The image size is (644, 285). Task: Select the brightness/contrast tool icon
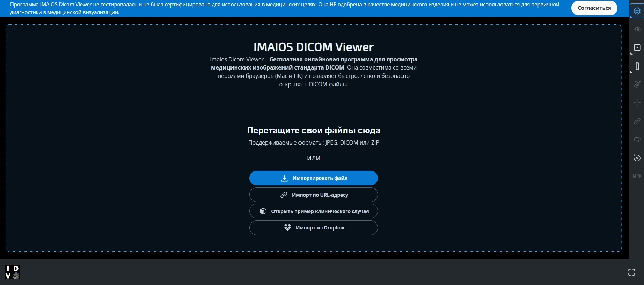click(637, 29)
